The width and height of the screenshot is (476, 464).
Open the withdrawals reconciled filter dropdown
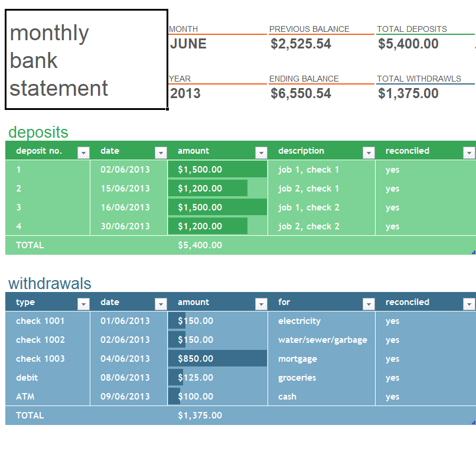point(469,304)
